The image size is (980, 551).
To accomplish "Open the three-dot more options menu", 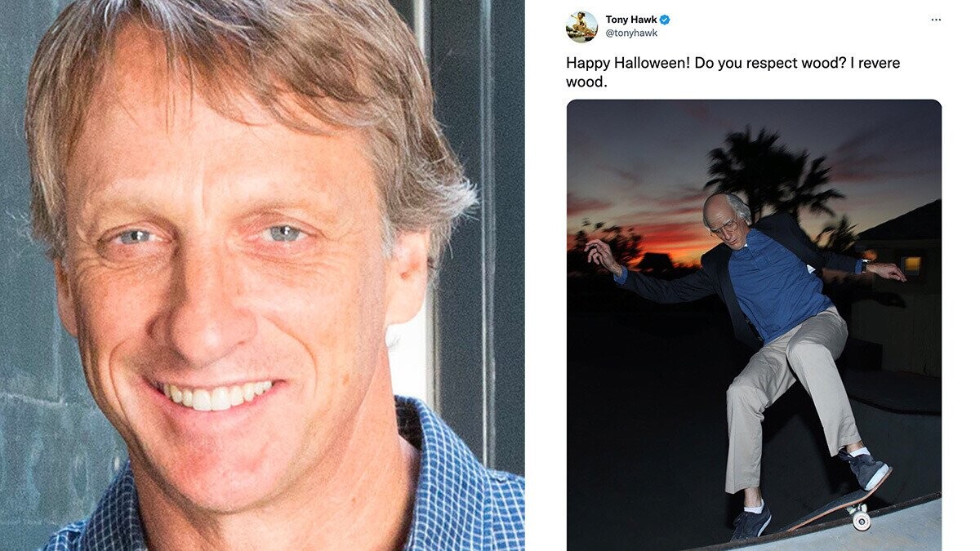I will coord(936,20).
